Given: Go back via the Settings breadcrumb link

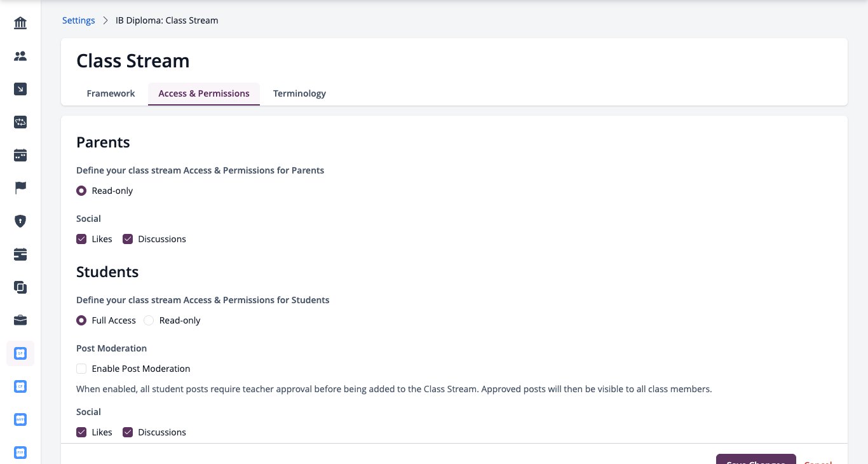Looking at the screenshot, I should 79,20.
